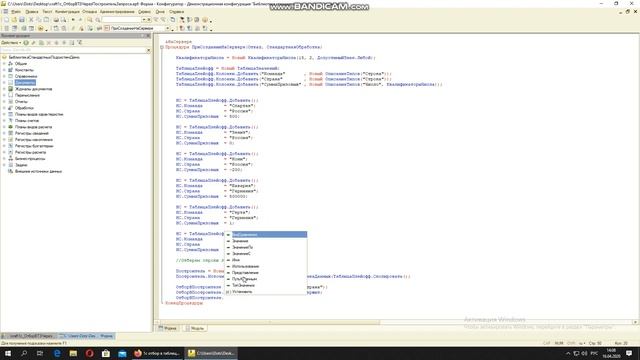Viewport: 640px width, 360px height.
Task: Choose Использование in the autocomplete list
Action: coord(266,266)
